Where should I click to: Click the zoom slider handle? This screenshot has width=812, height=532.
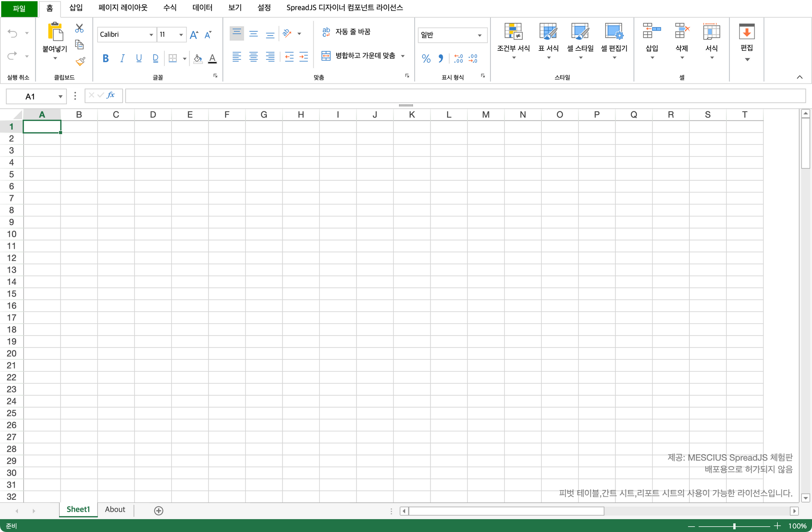click(x=734, y=526)
